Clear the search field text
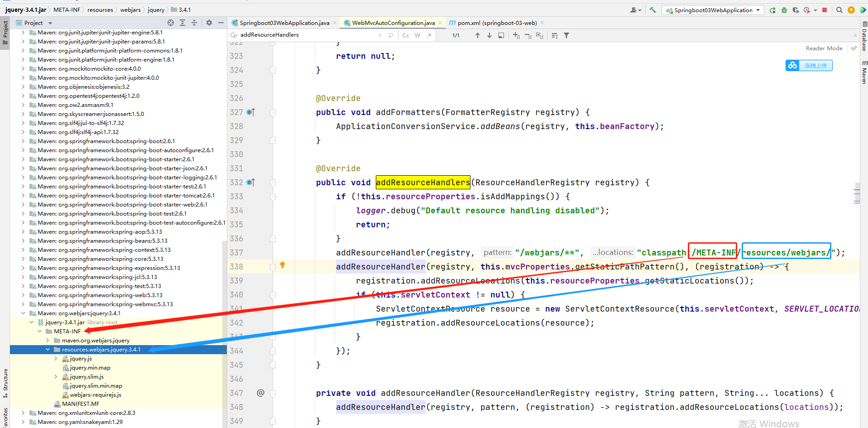The height and width of the screenshot is (428, 868). click(380, 35)
